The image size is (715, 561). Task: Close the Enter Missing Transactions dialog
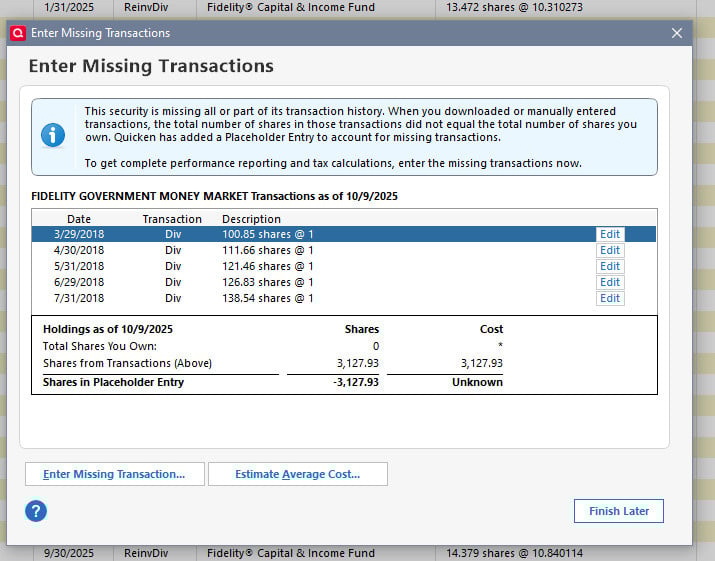[677, 33]
